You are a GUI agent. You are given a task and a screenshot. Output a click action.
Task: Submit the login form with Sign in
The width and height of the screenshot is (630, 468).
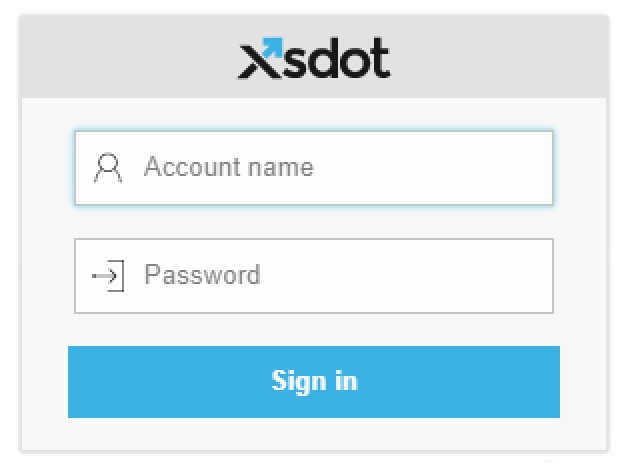pyautogui.click(x=314, y=382)
